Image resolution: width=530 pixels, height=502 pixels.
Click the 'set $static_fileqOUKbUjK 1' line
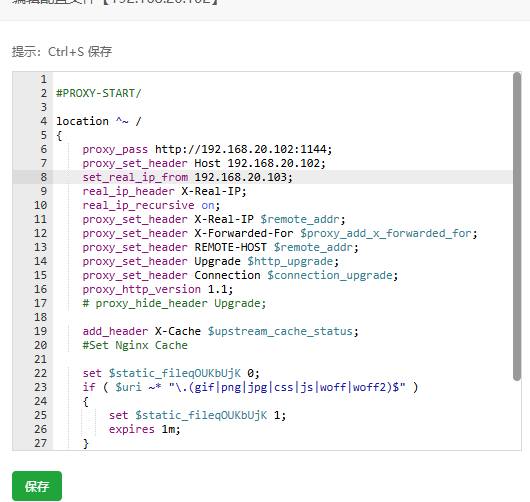coord(197,415)
